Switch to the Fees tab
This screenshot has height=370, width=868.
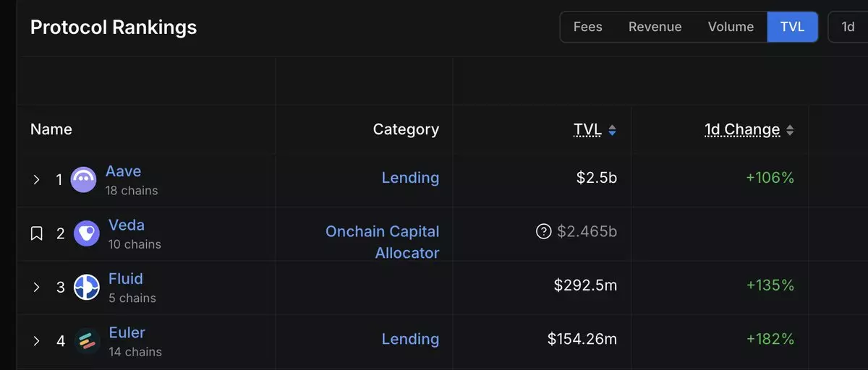click(587, 27)
